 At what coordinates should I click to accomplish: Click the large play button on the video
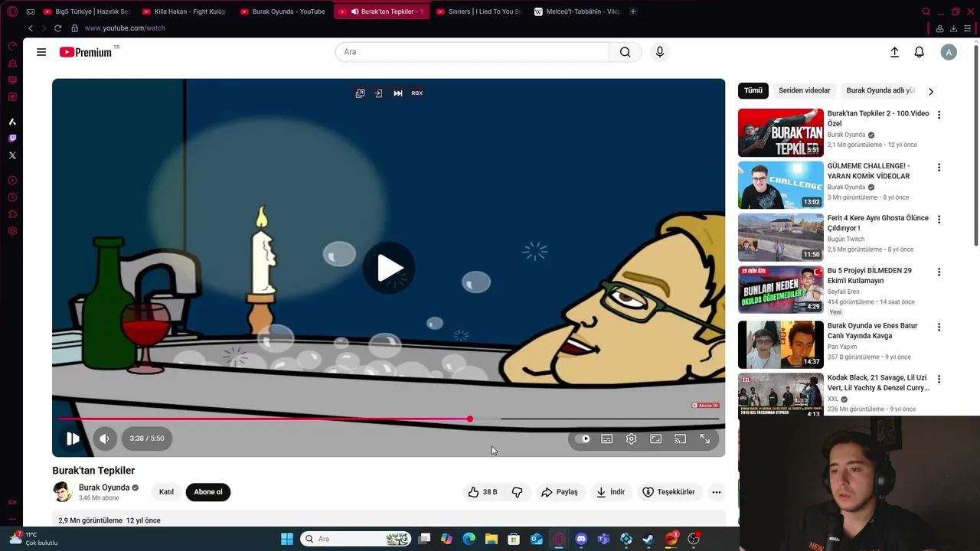pos(389,268)
